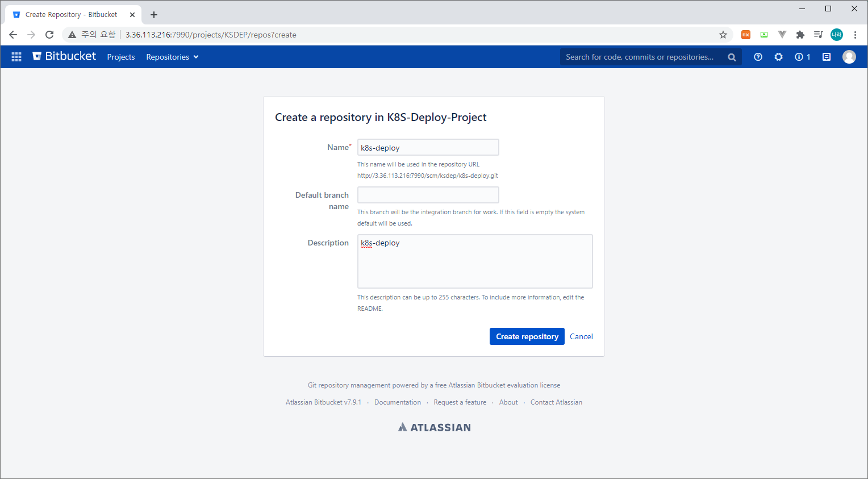Open the browser extensions puzzle icon

800,35
